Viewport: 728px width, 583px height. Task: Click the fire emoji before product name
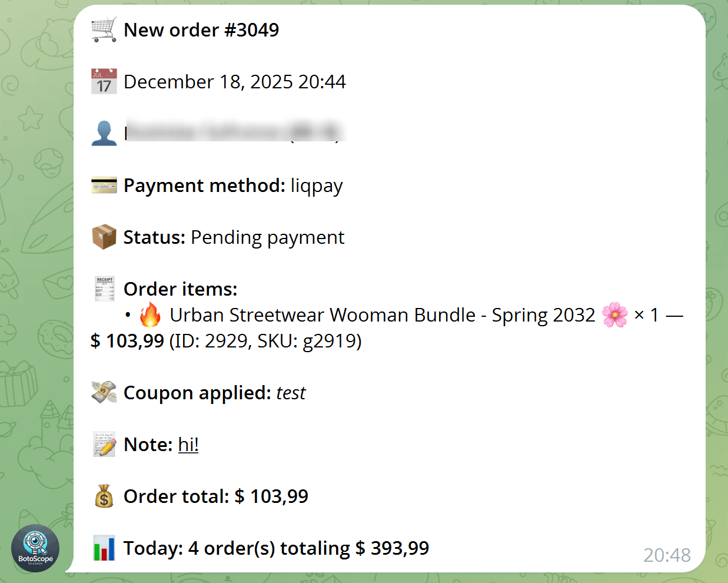[x=150, y=315]
